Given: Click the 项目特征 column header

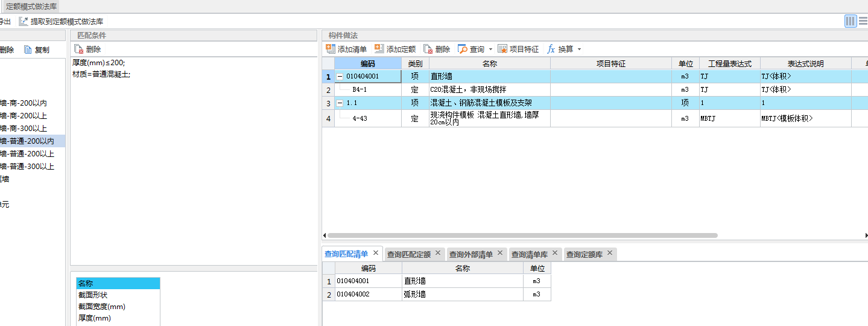Looking at the screenshot, I should (610, 63).
